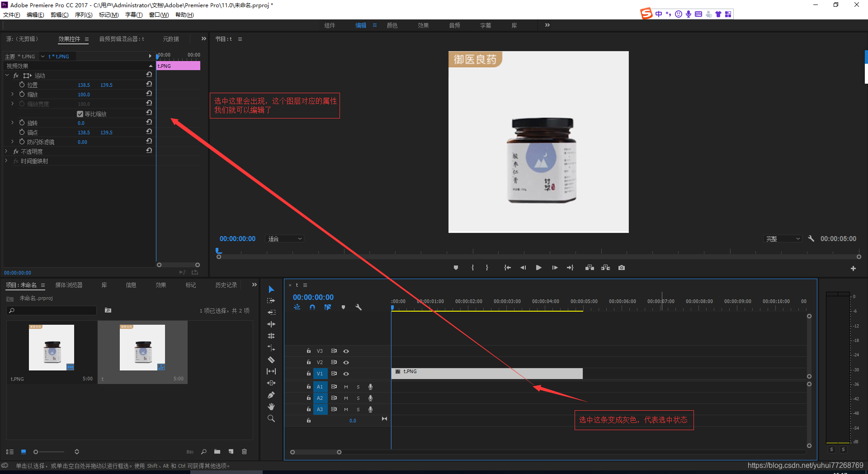The width and height of the screenshot is (868, 474).
Task: Click the Export Frame camera icon
Action: 622,268
